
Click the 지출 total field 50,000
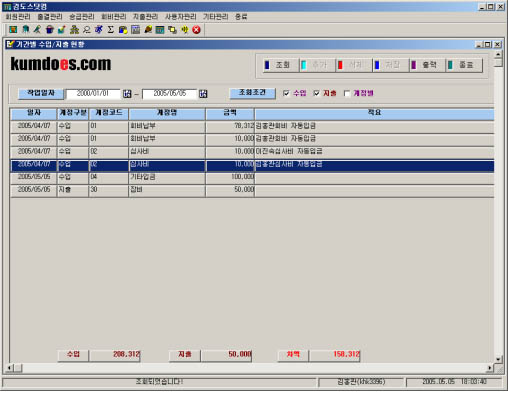click(x=226, y=355)
